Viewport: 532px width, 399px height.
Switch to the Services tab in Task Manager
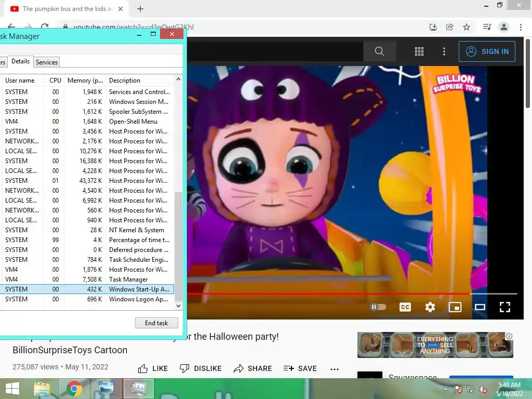click(x=46, y=62)
